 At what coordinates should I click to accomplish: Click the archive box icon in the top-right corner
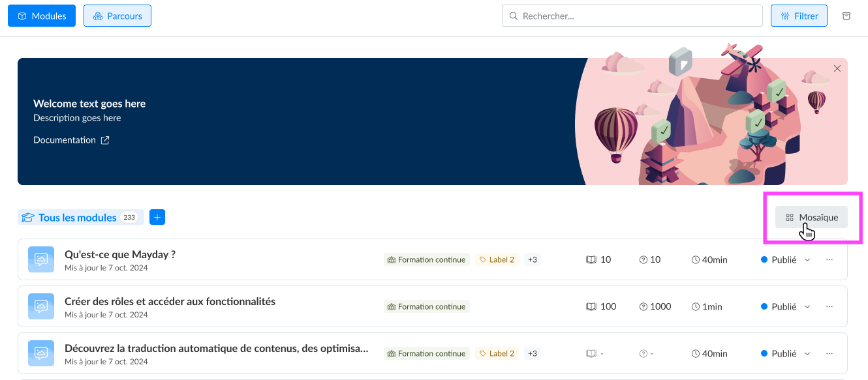click(x=846, y=15)
